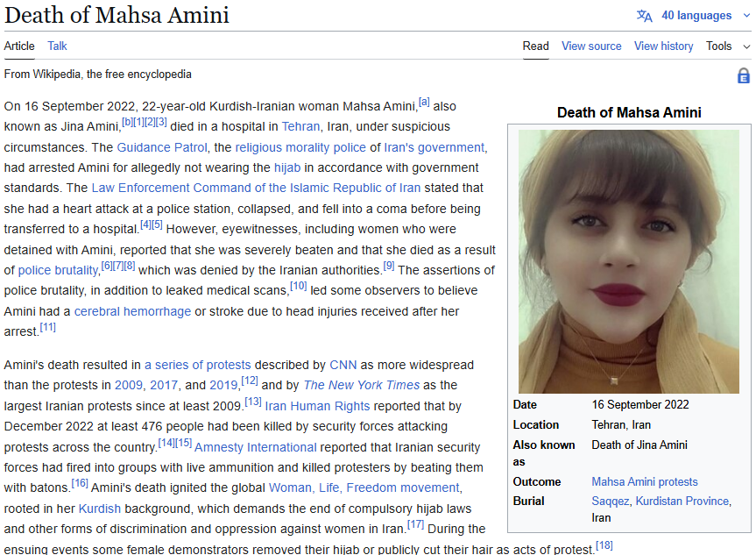Expand the Tools menu chevron

pos(746,46)
